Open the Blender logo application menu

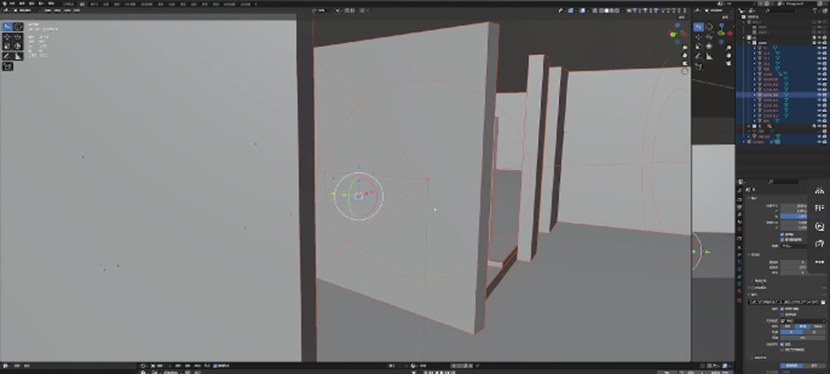pyautogui.click(x=5, y=3)
